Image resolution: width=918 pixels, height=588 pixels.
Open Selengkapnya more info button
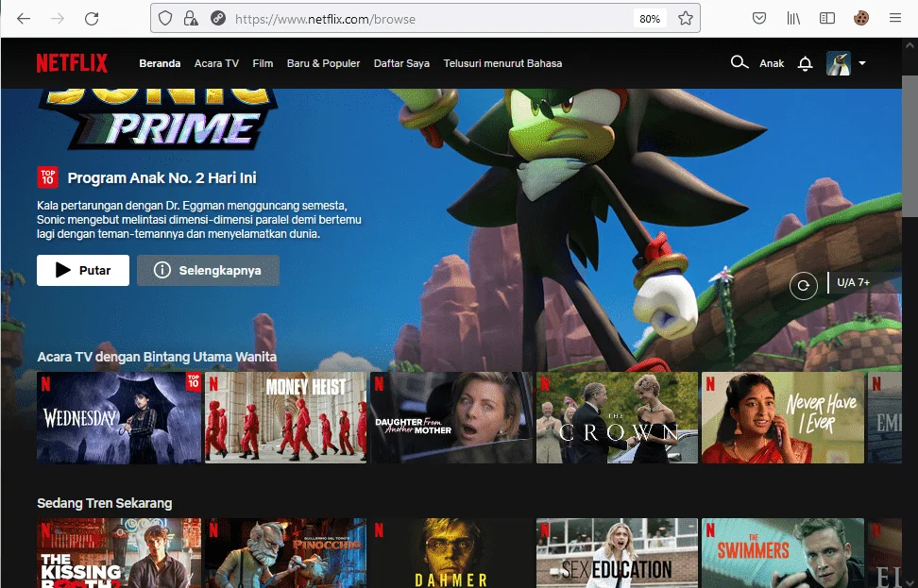pyautogui.click(x=208, y=270)
